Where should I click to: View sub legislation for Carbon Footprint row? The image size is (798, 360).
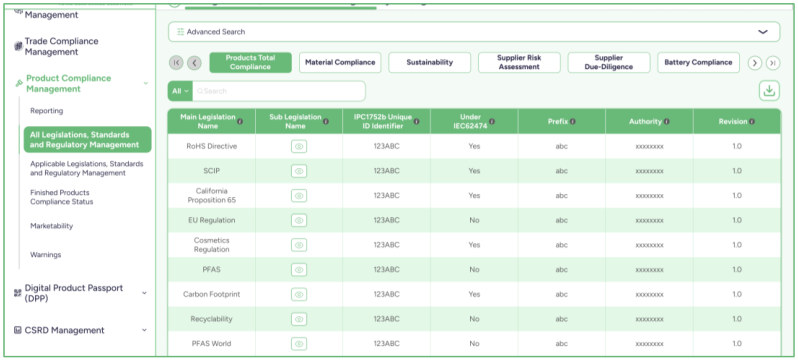[x=299, y=294]
